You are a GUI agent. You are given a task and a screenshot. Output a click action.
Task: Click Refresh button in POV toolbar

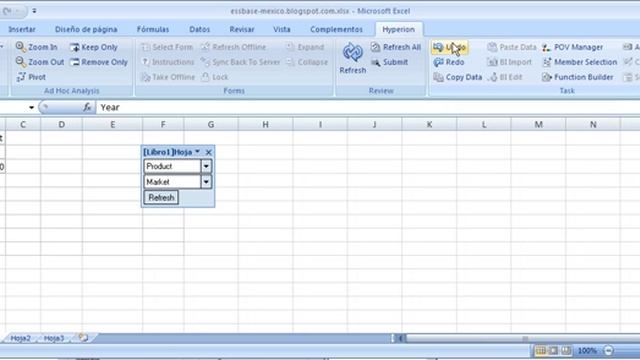click(161, 198)
